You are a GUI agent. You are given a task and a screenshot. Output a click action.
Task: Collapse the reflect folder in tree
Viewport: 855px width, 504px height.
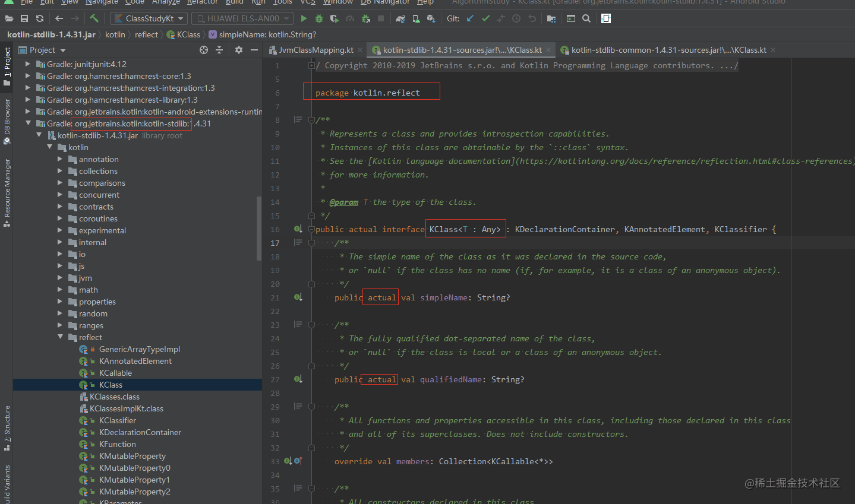click(x=61, y=337)
